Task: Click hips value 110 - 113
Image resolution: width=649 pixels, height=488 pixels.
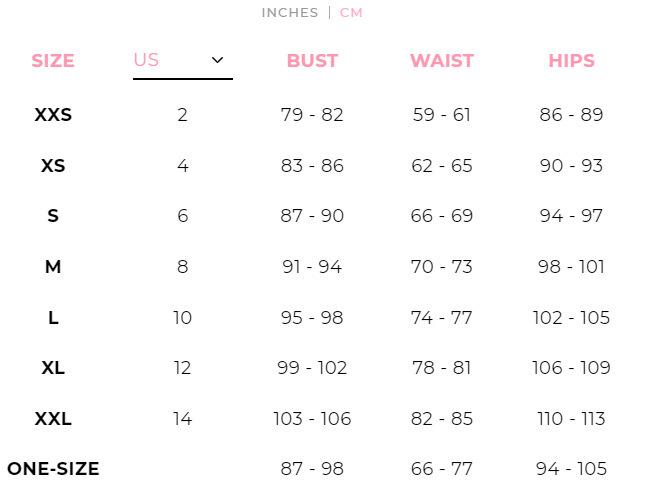Action: (x=571, y=418)
